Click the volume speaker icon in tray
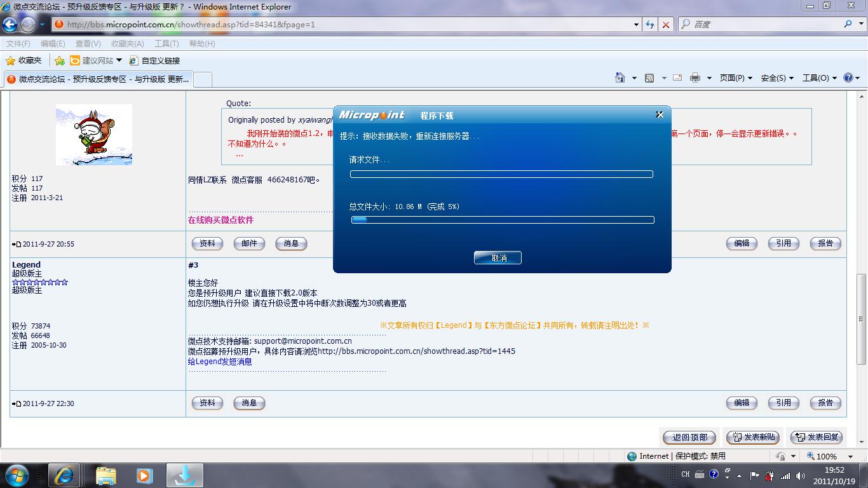The image size is (868, 488). (799, 475)
